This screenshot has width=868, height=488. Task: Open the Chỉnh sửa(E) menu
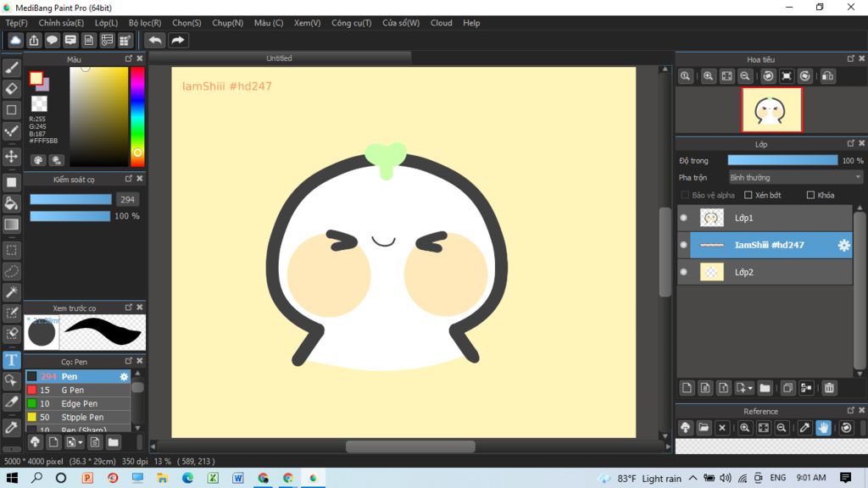(61, 23)
